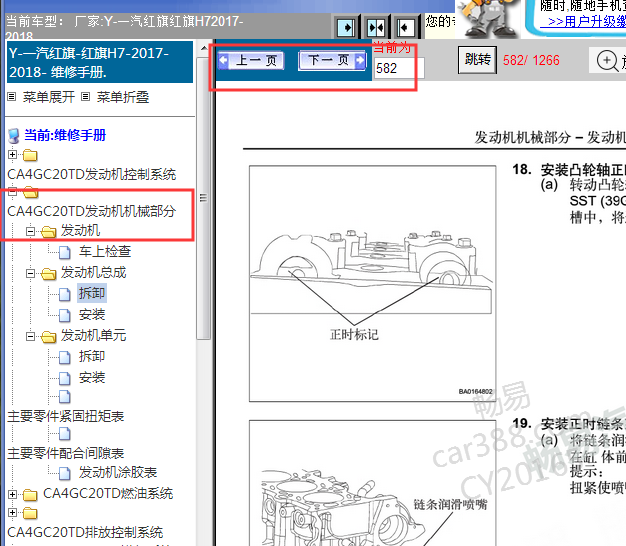Select the 发动机 folder label
Viewport: 626px width, 546px height.
pyautogui.click(x=80, y=231)
